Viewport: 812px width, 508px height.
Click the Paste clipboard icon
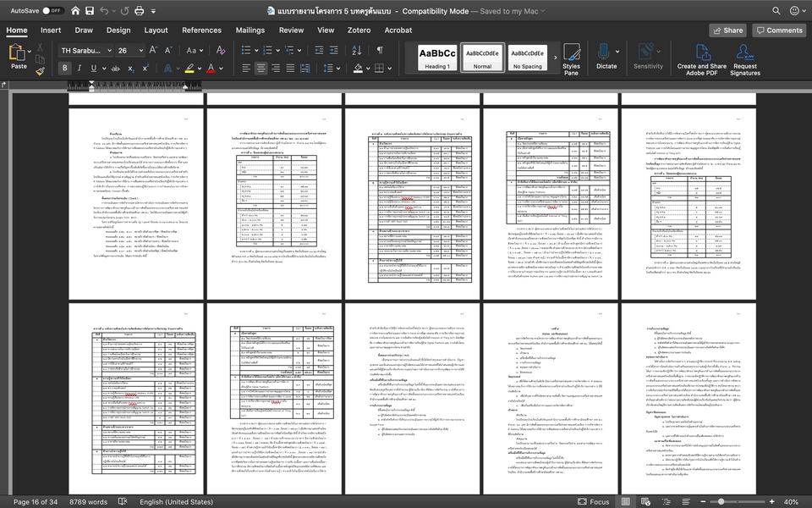point(17,53)
